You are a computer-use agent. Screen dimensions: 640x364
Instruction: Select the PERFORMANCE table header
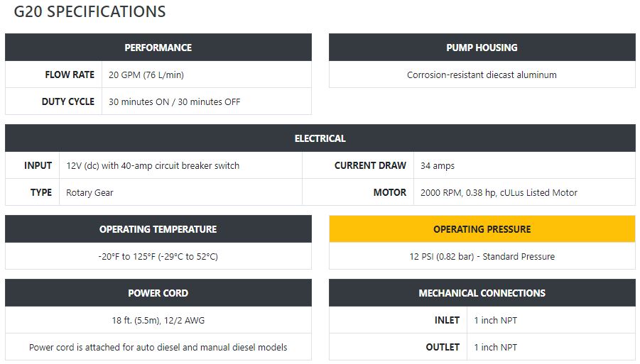pyautogui.click(x=158, y=48)
